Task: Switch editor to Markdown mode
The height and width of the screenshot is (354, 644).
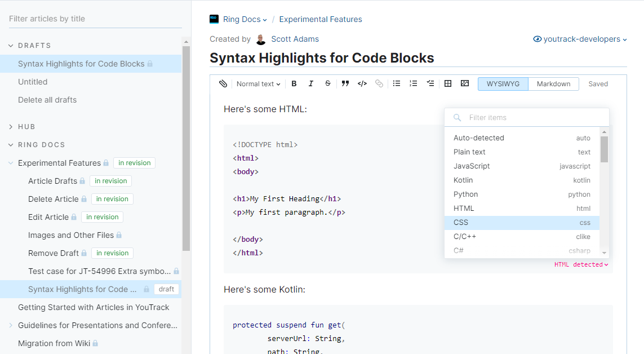Action: coord(553,84)
